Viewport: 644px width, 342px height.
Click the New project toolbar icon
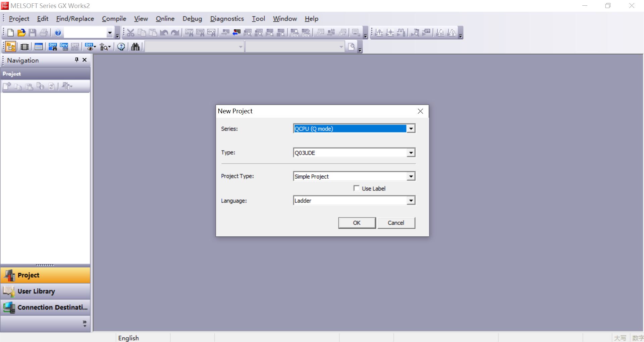pyautogui.click(x=10, y=33)
